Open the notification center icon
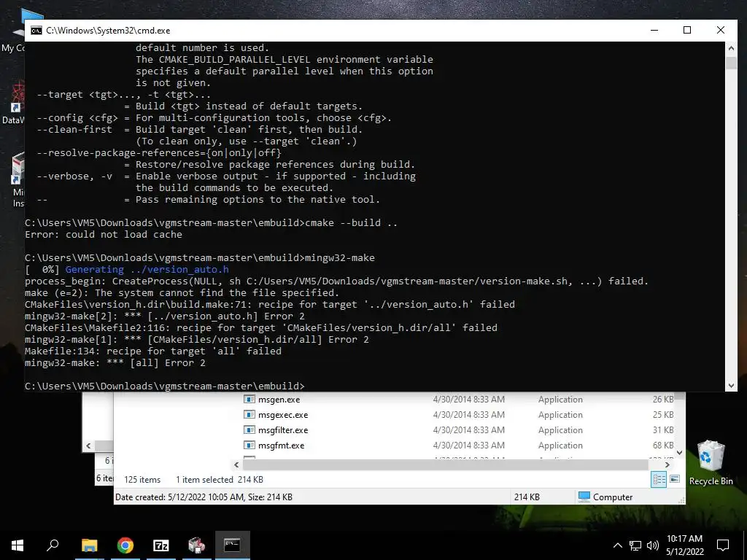The height and width of the screenshot is (560, 747). click(x=723, y=545)
